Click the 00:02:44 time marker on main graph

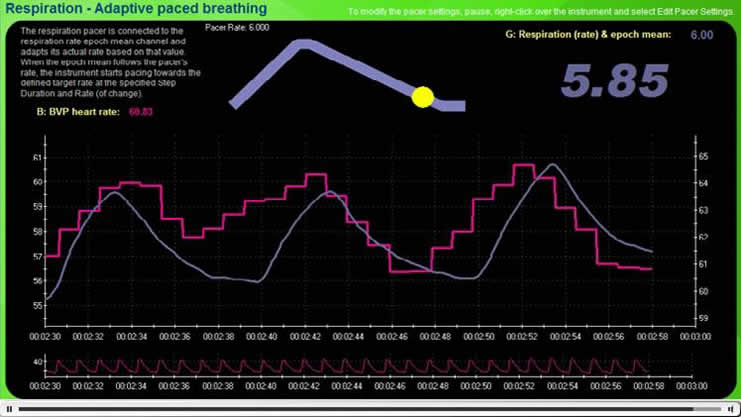(x=348, y=337)
